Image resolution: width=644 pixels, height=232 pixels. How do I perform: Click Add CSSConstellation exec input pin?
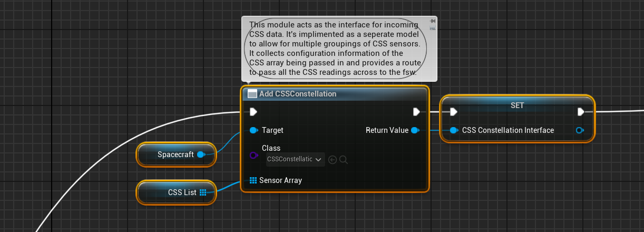[x=253, y=111]
